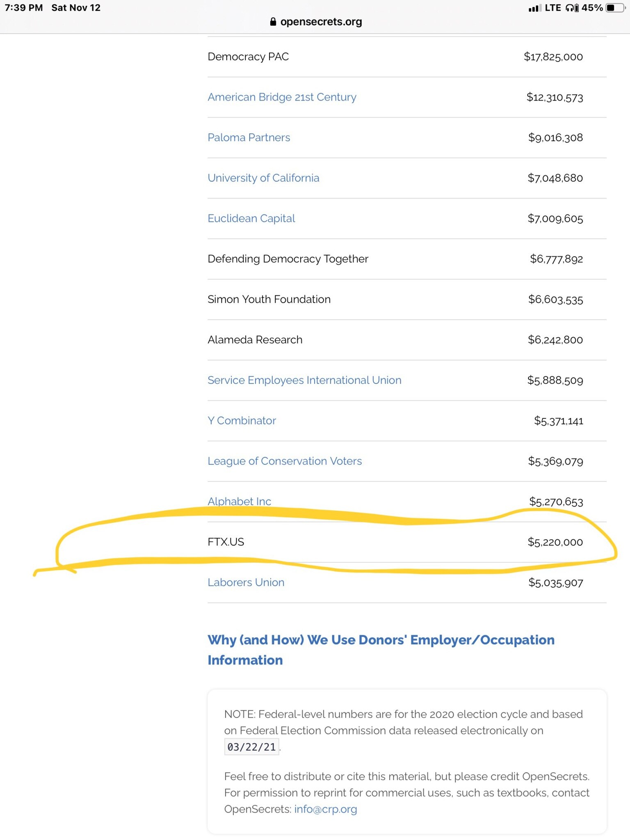Open the American Bridge 21st Century link
This screenshot has height=840, width=630.
click(282, 97)
